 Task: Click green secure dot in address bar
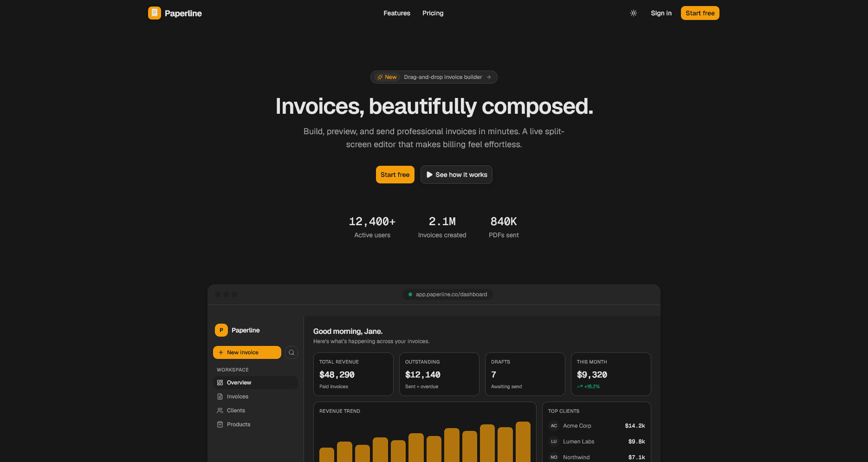point(410,294)
